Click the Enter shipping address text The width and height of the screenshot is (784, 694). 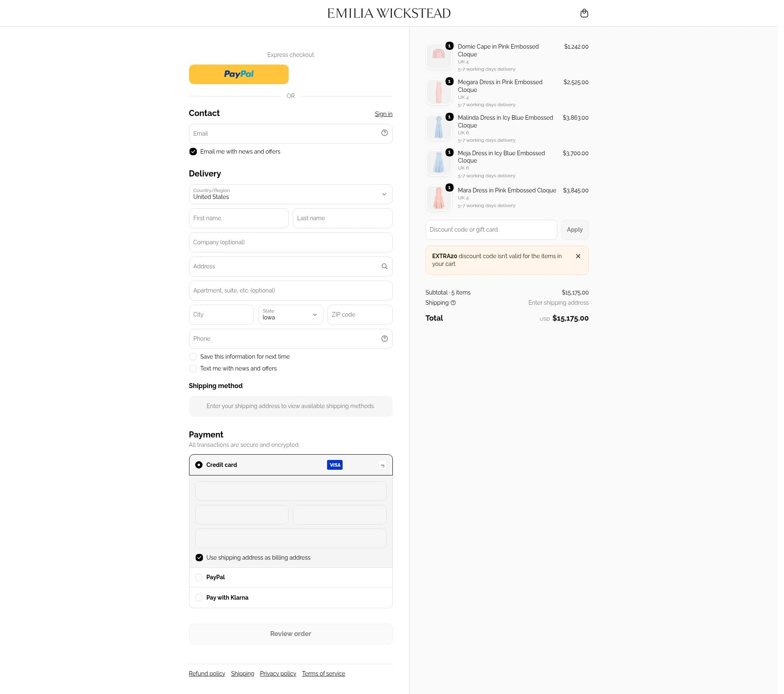559,303
